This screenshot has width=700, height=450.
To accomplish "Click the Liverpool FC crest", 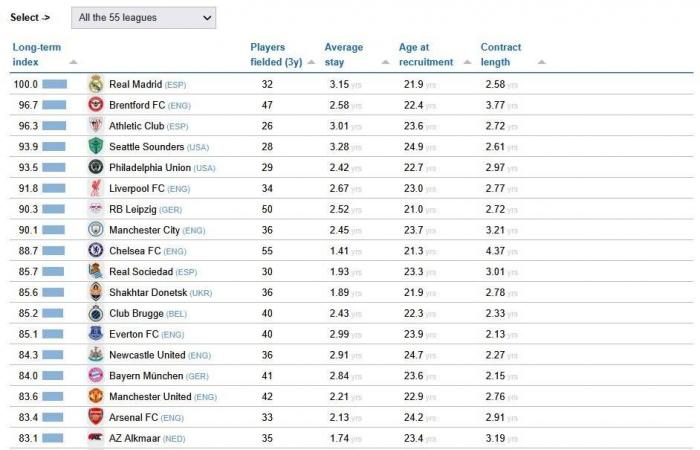I will click(95, 188).
